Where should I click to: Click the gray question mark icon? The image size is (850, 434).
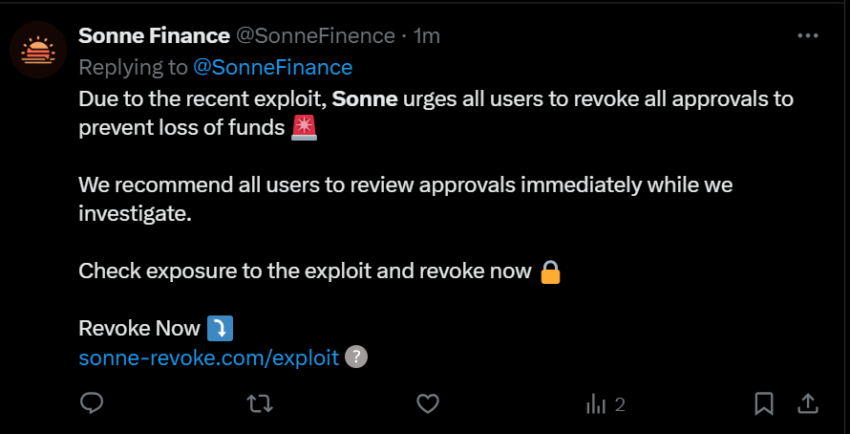[x=355, y=357]
